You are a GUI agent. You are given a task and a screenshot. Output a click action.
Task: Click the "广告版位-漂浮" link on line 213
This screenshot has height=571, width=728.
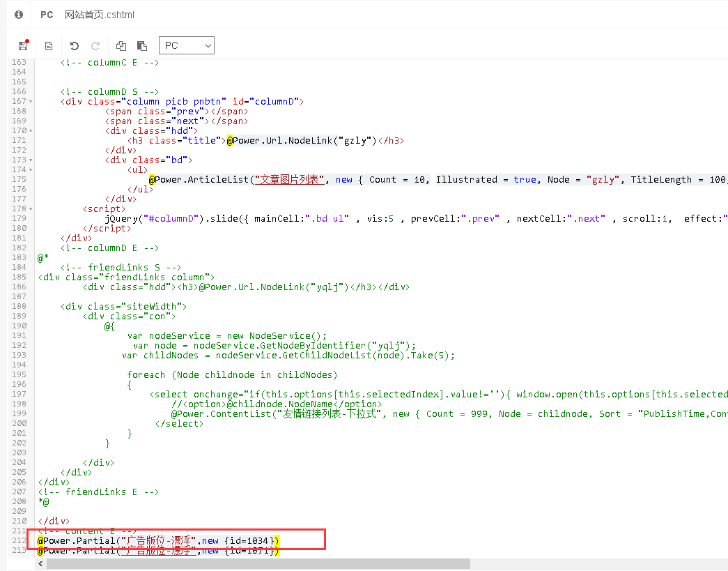click(x=157, y=551)
